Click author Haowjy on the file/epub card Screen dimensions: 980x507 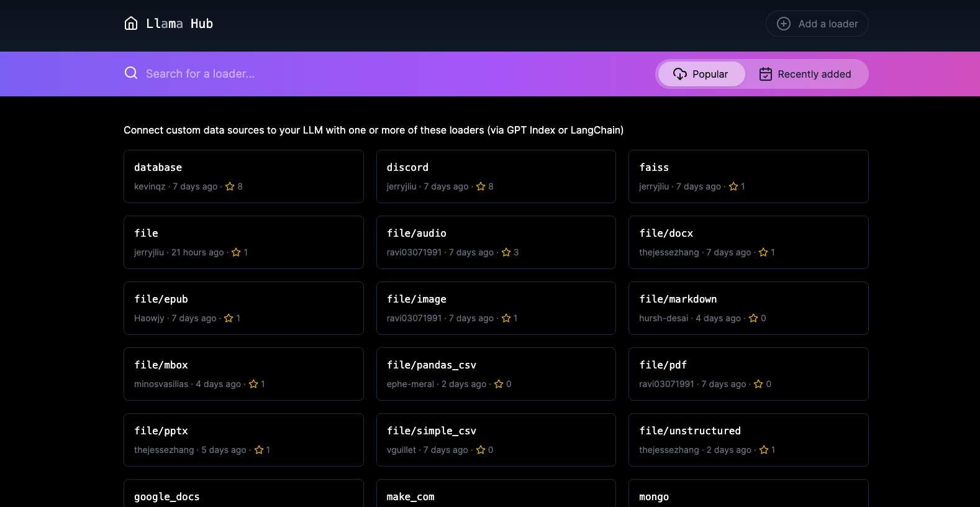pyautogui.click(x=149, y=318)
